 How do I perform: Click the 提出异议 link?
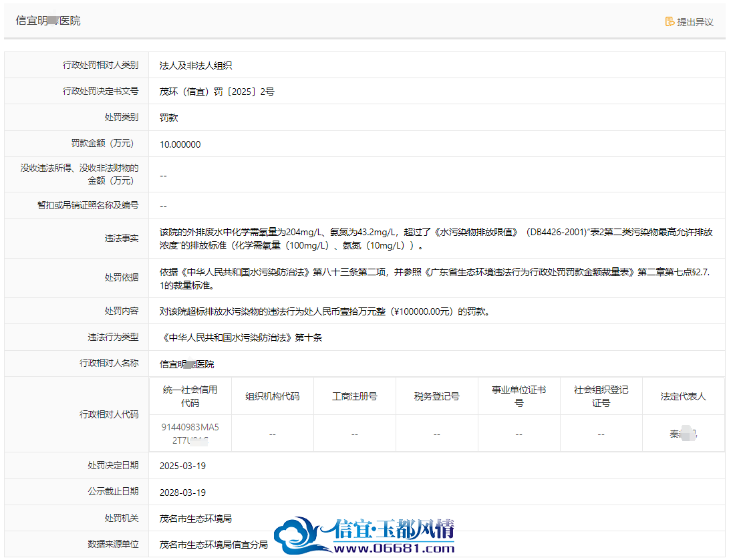point(689,22)
